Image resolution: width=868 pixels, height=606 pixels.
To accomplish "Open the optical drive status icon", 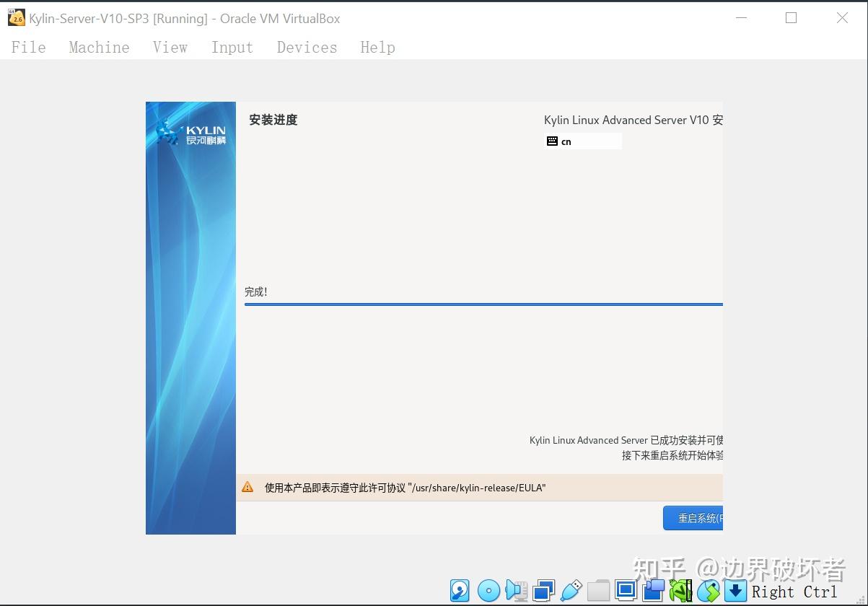I will 488,590.
